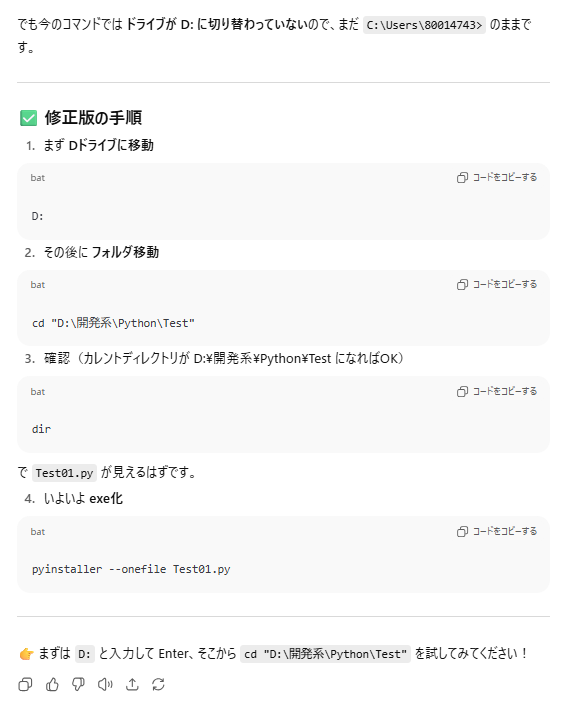Click the green checkmark beside 修正版の手順
The width and height of the screenshot is (567, 719).
click(28, 118)
